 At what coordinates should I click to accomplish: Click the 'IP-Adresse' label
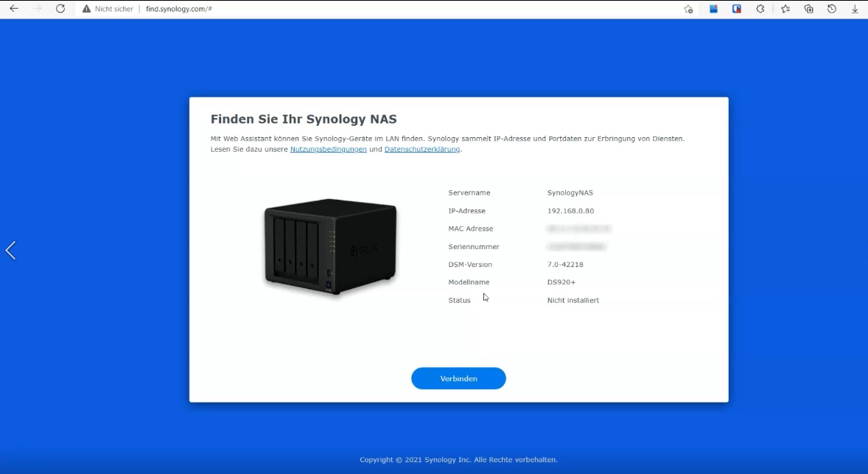coord(466,211)
